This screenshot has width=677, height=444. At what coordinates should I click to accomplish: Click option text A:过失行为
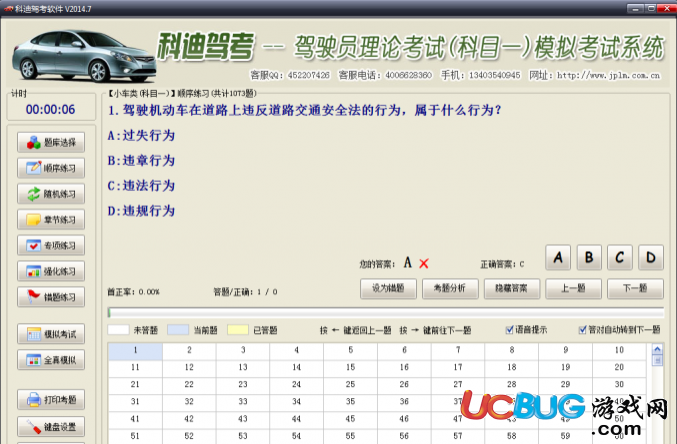[141, 136]
